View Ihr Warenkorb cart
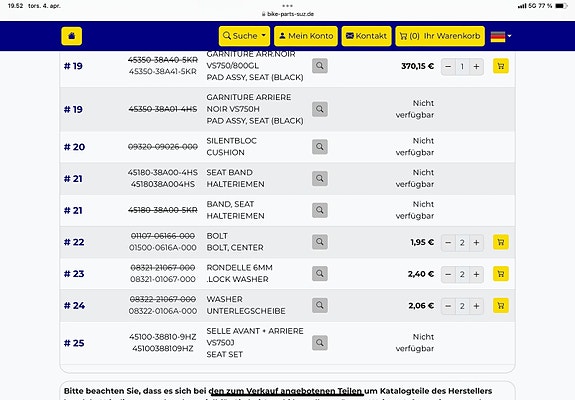Screen dimensions: 575x400 coord(440,36)
